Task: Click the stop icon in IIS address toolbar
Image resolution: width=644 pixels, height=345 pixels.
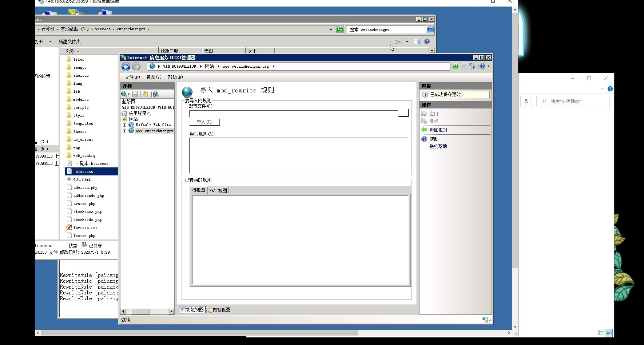Action: tap(464, 66)
